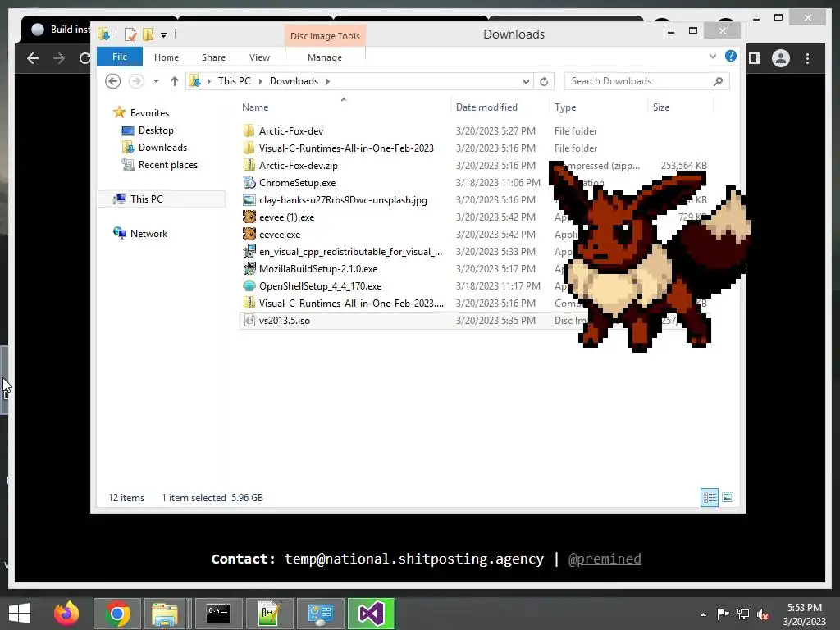Sort files by the Name column header
This screenshot has height=630, width=840.
tap(255, 107)
